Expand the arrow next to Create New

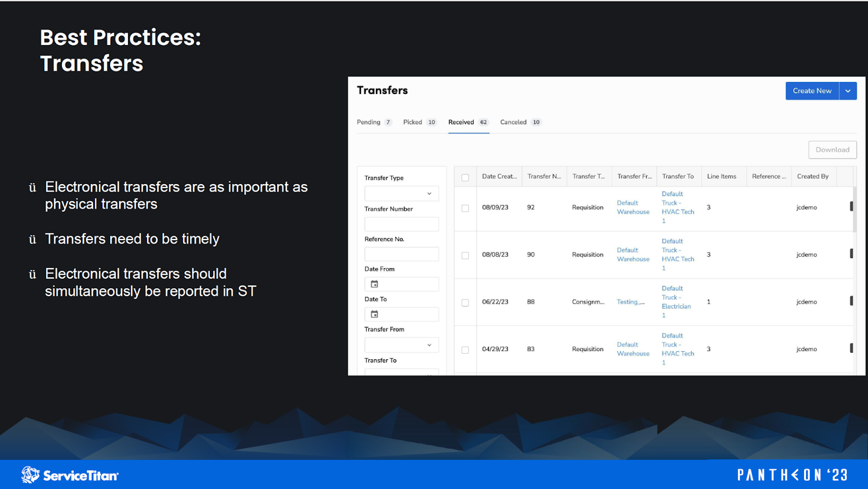[848, 91]
